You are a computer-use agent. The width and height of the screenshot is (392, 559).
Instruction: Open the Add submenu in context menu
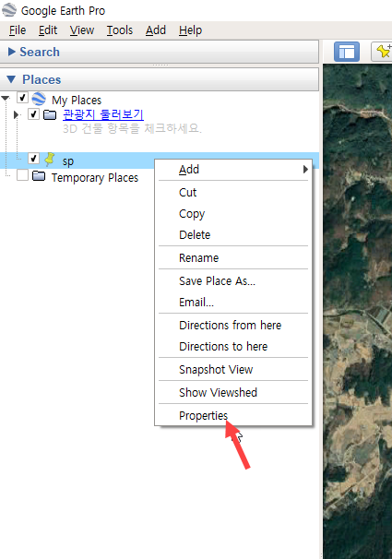[x=233, y=170]
